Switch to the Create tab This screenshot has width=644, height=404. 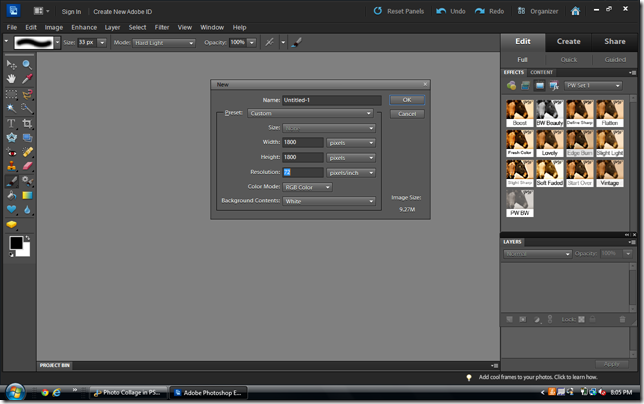pyautogui.click(x=569, y=41)
